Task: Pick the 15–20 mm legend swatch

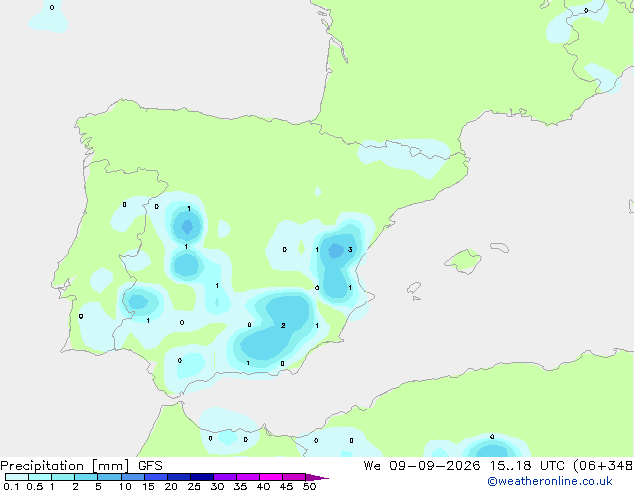Action: pyautogui.click(x=156, y=477)
